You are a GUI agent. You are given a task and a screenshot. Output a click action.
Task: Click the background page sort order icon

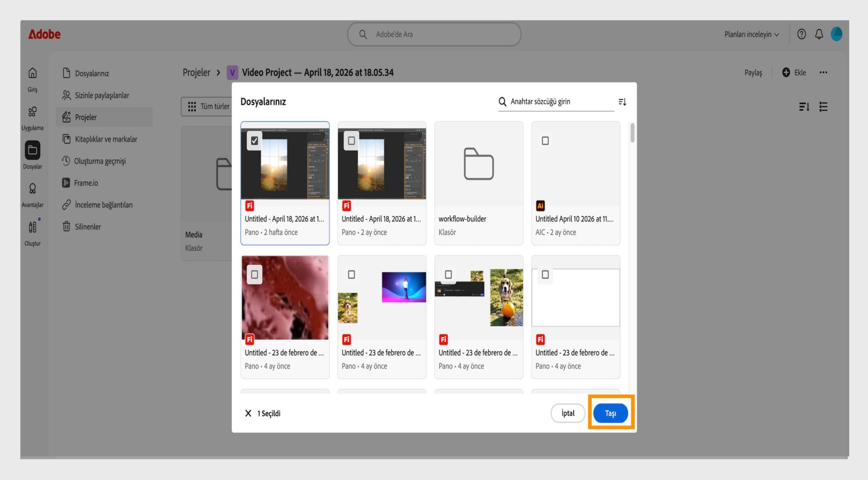click(x=804, y=107)
